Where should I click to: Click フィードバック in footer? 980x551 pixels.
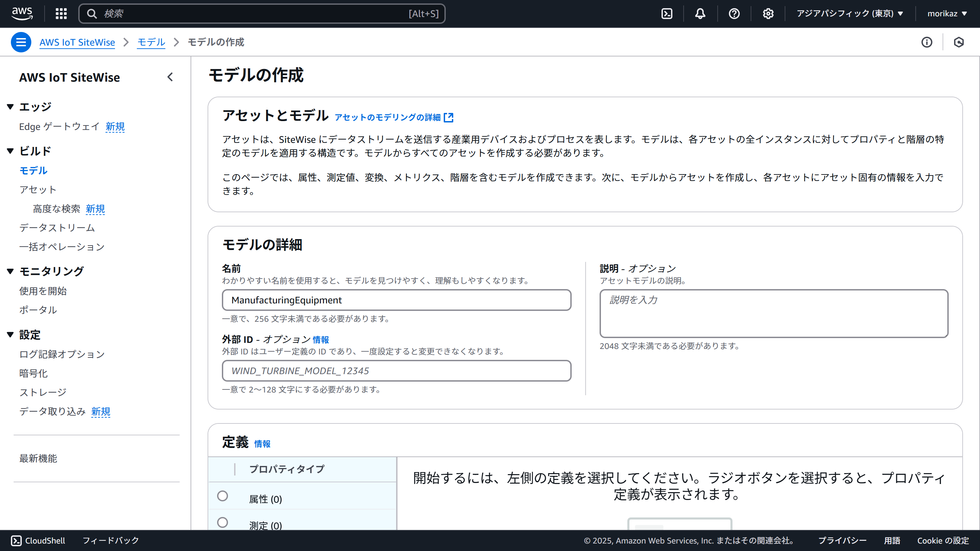pos(111,540)
